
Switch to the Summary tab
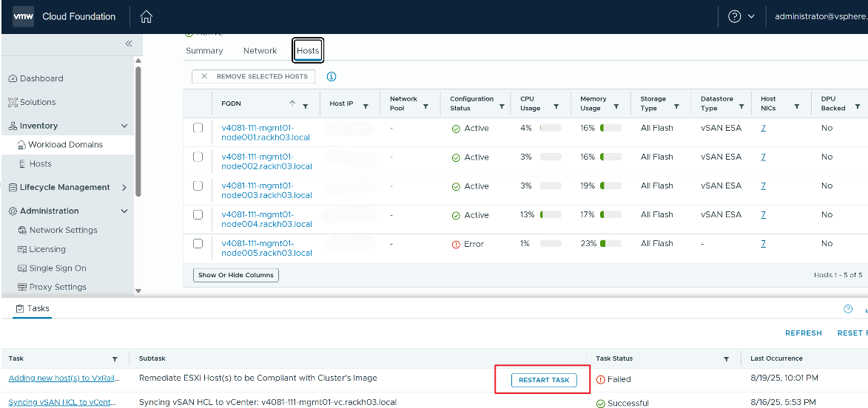pos(204,51)
